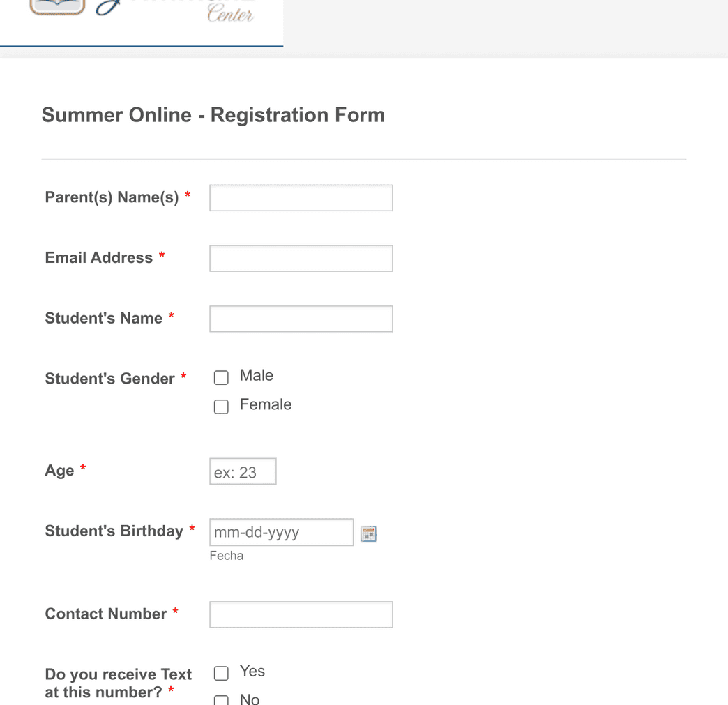This screenshot has height=705, width=728.
Task: Click the red asterisk next to Age
Action: tap(83, 467)
